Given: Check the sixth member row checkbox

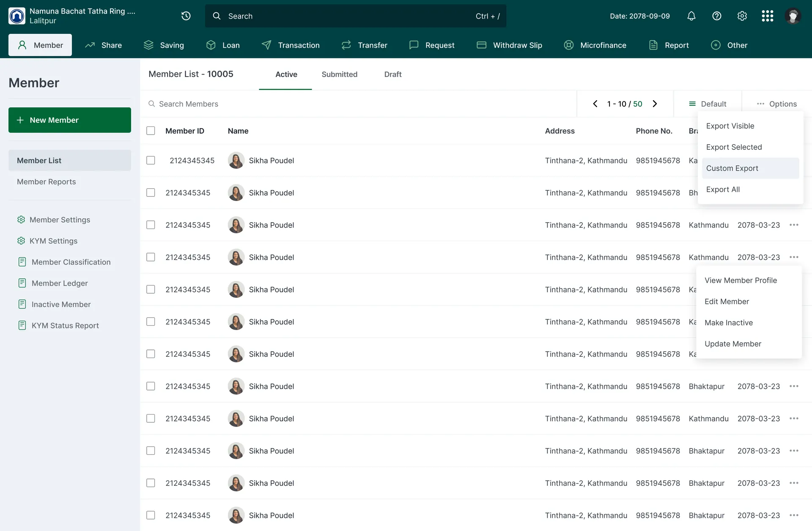Looking at the screenshot, I should point(151,322).
